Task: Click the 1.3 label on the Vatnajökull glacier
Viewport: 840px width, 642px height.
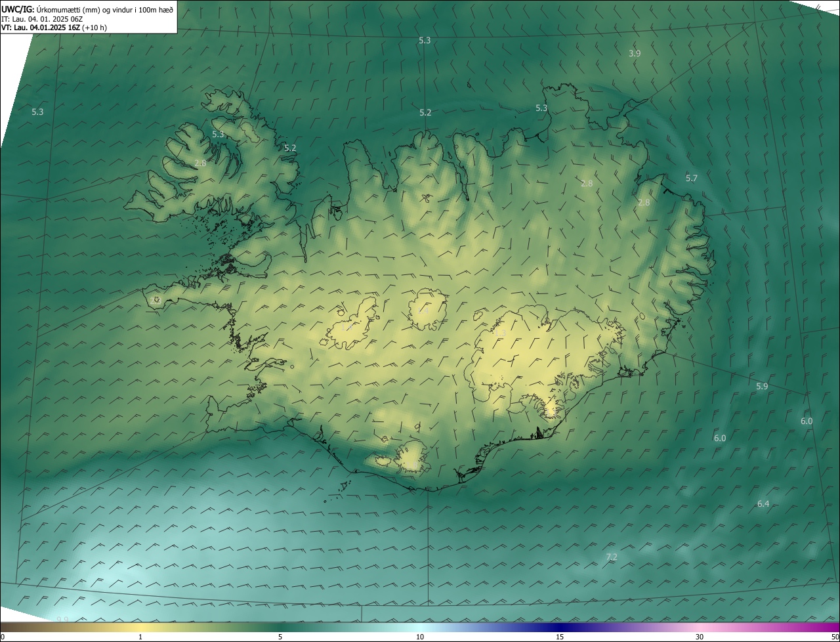Action: tap(500, 334)
